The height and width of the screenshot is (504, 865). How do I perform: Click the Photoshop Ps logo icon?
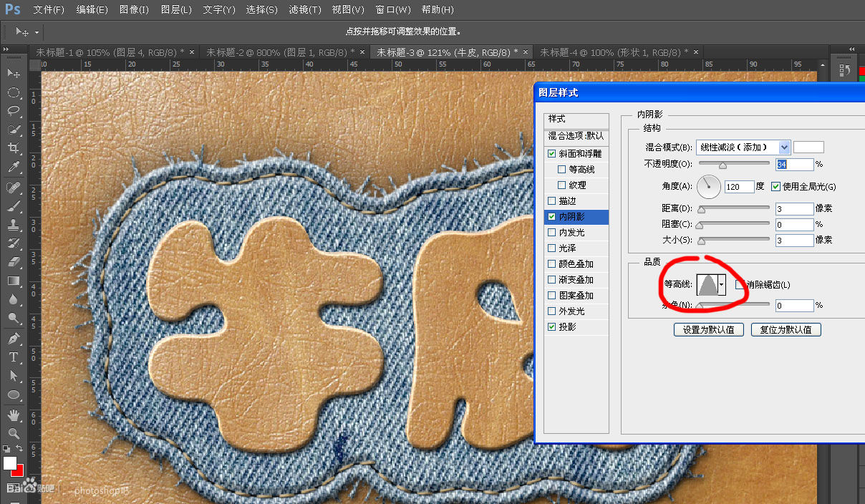12,9
